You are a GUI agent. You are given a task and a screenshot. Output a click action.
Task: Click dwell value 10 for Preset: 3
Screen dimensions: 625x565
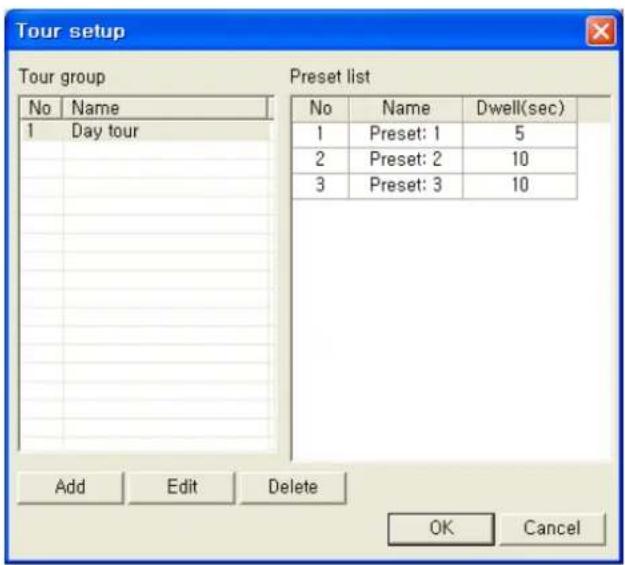click(x=520, y=185)
